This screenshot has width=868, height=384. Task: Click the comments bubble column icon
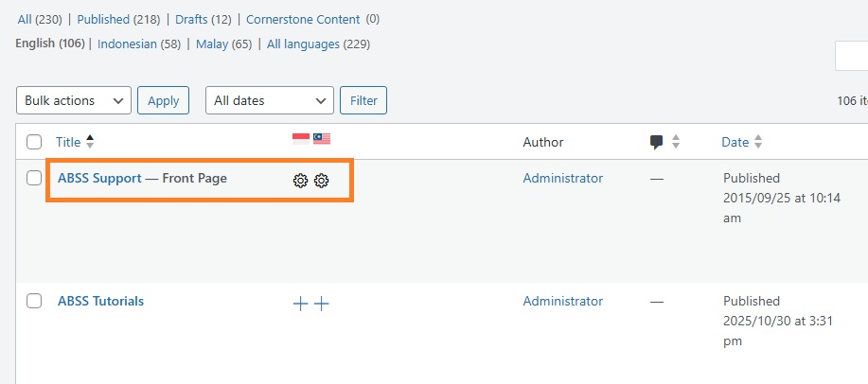coord(656,142)
